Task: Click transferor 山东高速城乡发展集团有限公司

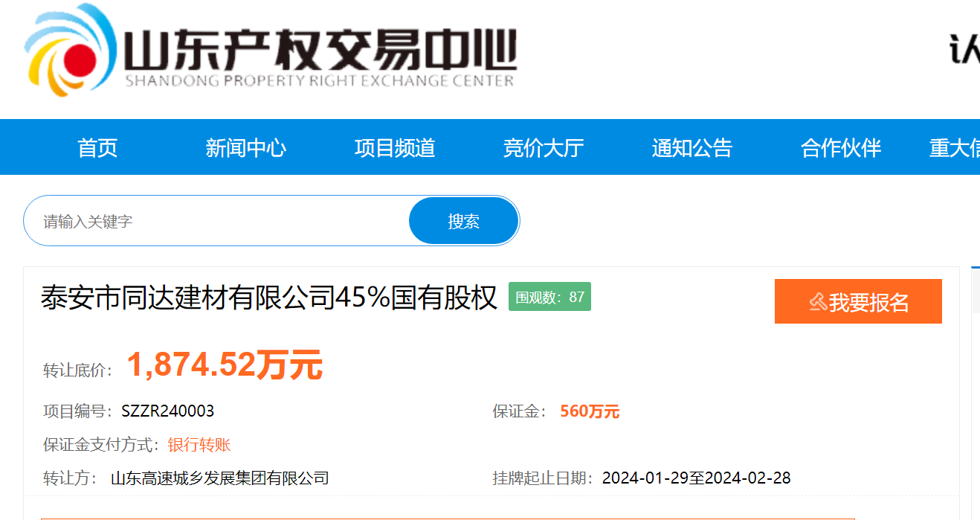Action: pos(220,478)
